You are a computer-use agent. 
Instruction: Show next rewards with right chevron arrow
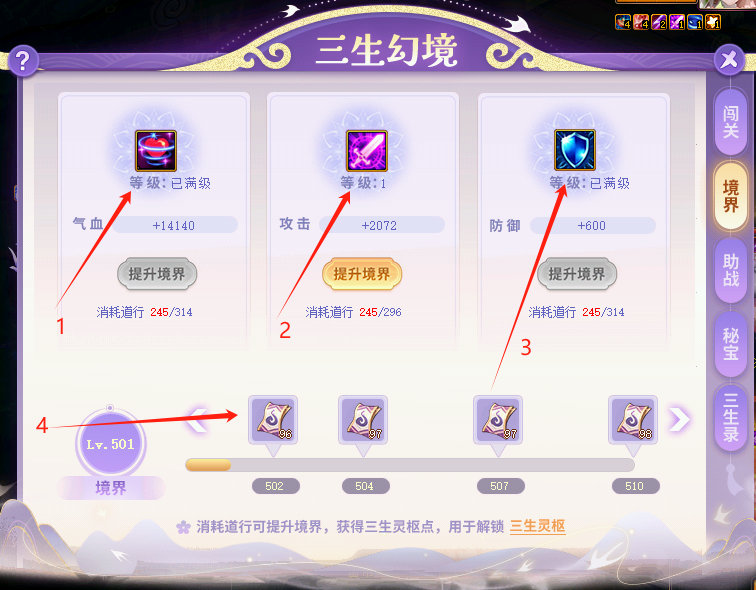point(679,419)
